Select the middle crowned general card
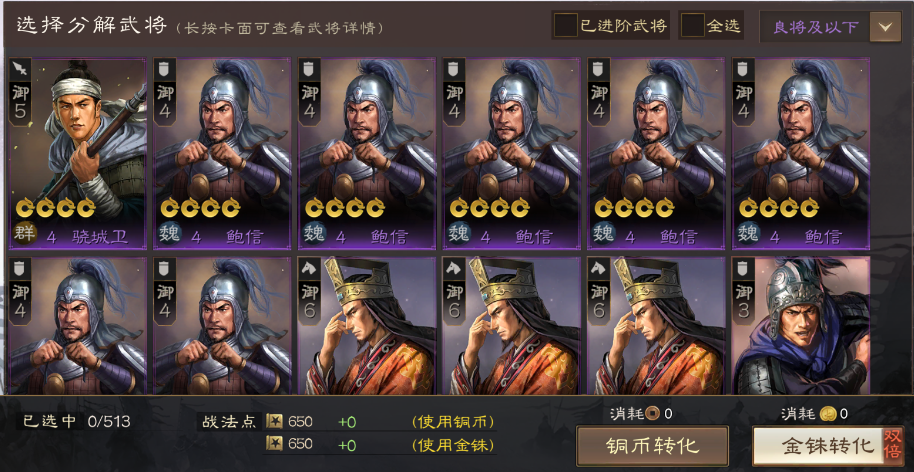Viewport: 914px width, 472px height. 511,325
